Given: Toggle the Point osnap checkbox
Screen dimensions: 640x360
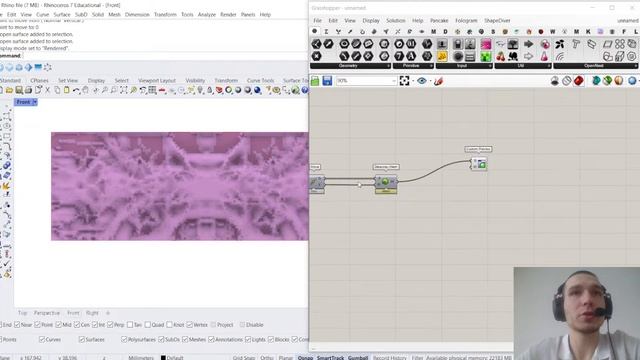Looking at the screenshot, I should 38,325.
